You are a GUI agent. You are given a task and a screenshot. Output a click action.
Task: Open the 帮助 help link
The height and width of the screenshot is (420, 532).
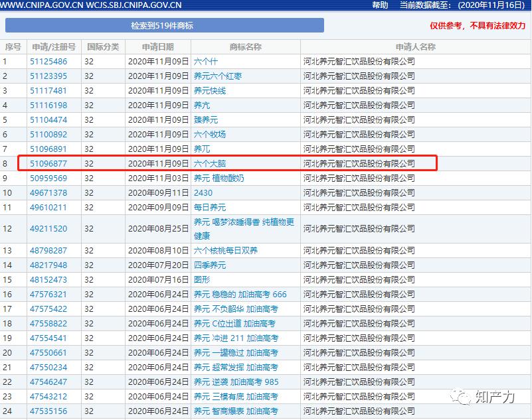tap(380, 5)
